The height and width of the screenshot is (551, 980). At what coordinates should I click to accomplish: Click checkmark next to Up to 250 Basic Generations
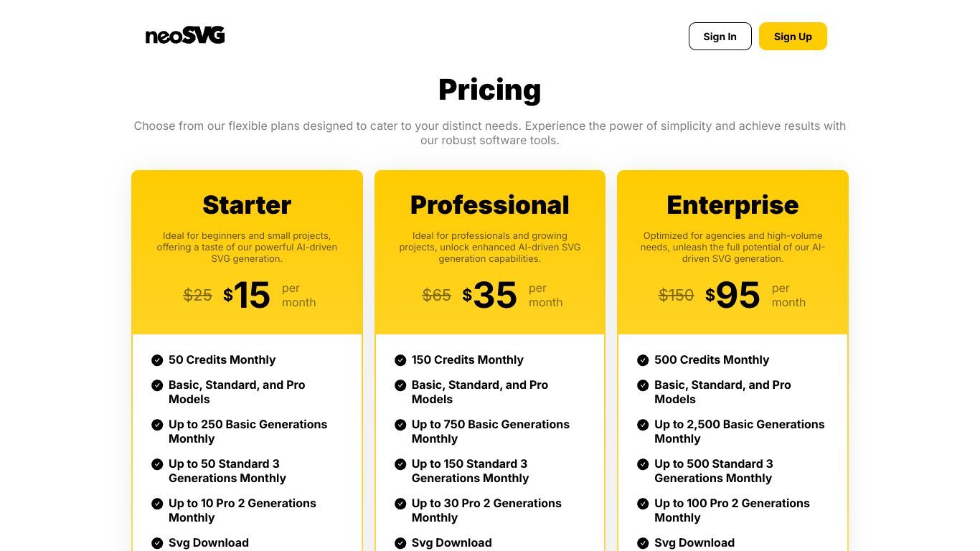coord(157,425)
